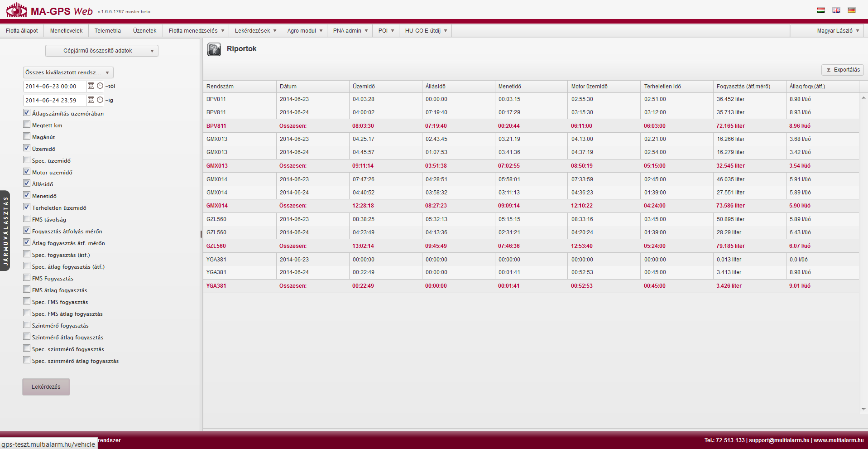This screenshot has height=449, width=868.
Task: Expand HU-GO E-útdíj menu
Action: pyautogui.click(x=426, y=31)
